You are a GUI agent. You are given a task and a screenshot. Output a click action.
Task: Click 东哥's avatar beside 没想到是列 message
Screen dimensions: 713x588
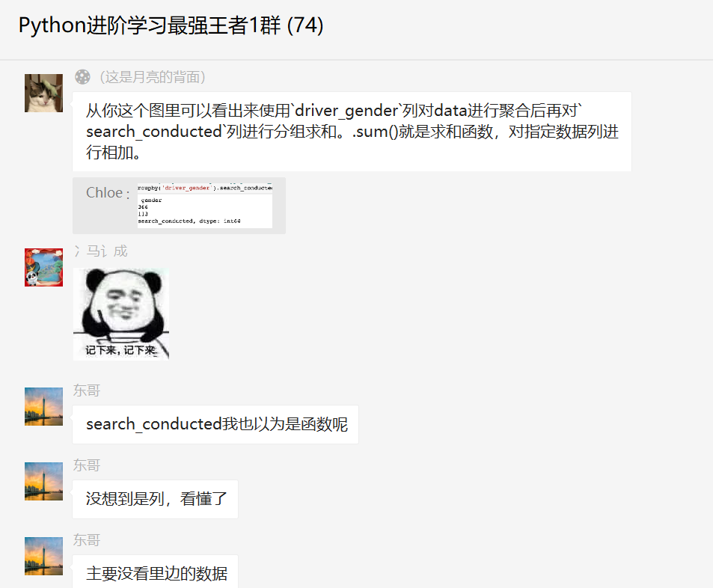(43, 482)
